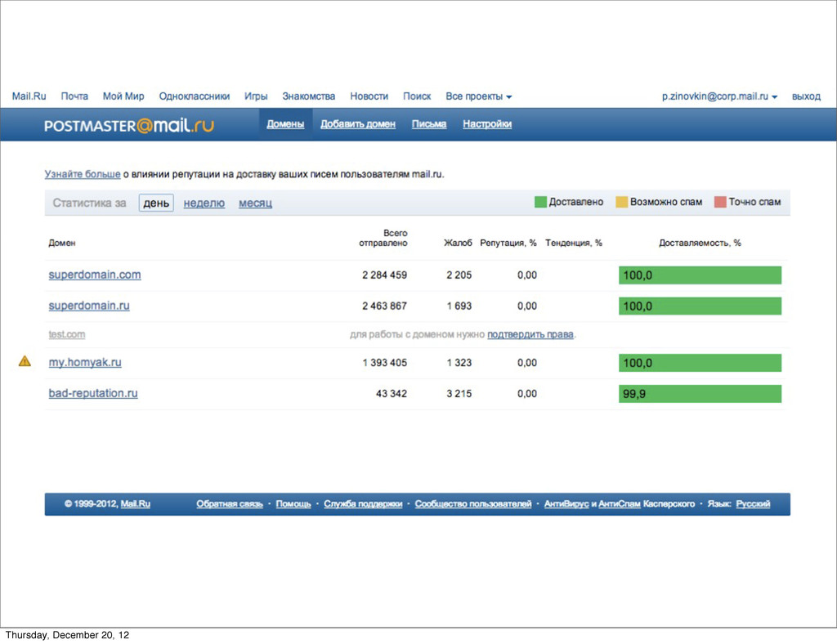Switch statistics to неделю
This screenshot has height=644, width=837.
(204, 203)
